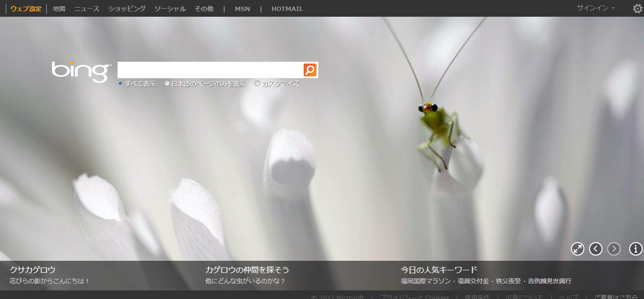
Task: Search trending keyword 福岡国際マラソン
Action: (x=425, y=281)
